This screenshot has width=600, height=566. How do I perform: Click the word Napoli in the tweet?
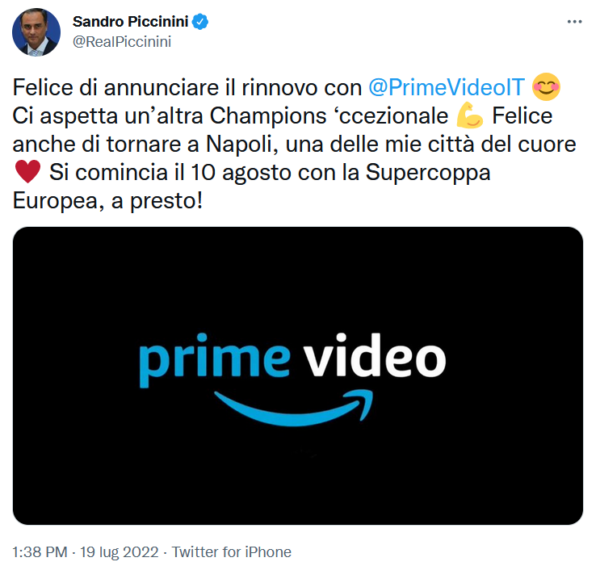[x=242, y=144]
